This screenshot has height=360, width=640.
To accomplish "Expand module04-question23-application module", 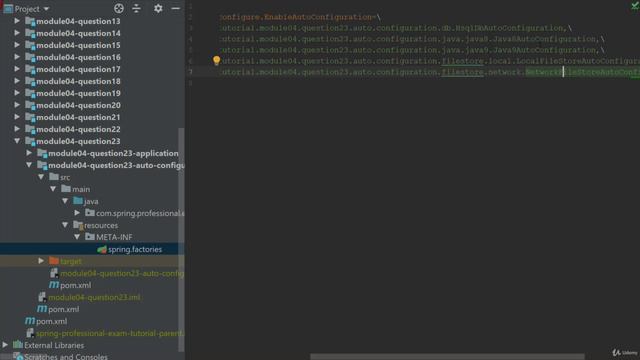I will (29, 153).
